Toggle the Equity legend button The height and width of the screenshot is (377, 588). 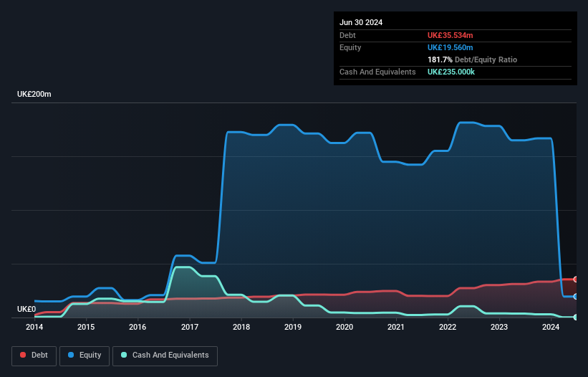[85, 355]
